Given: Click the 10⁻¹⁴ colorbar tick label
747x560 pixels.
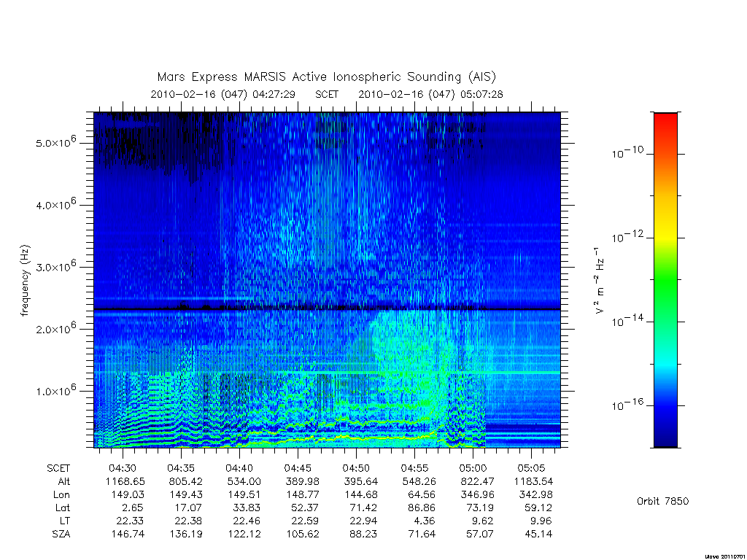Looking at the screenshot, I should (x=627, y=321).
